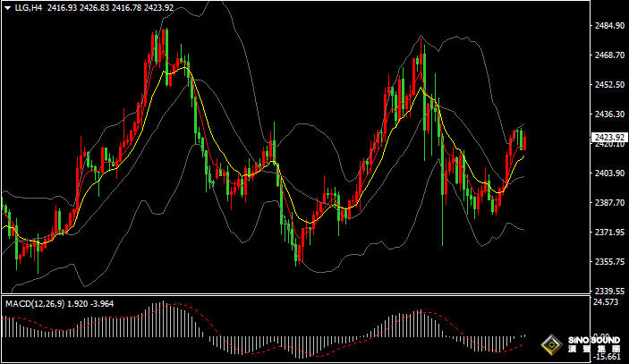Viewport: 629px width, 364px height.
Task: Click the MACD scale value 24.573
Action: click(608, 303)
